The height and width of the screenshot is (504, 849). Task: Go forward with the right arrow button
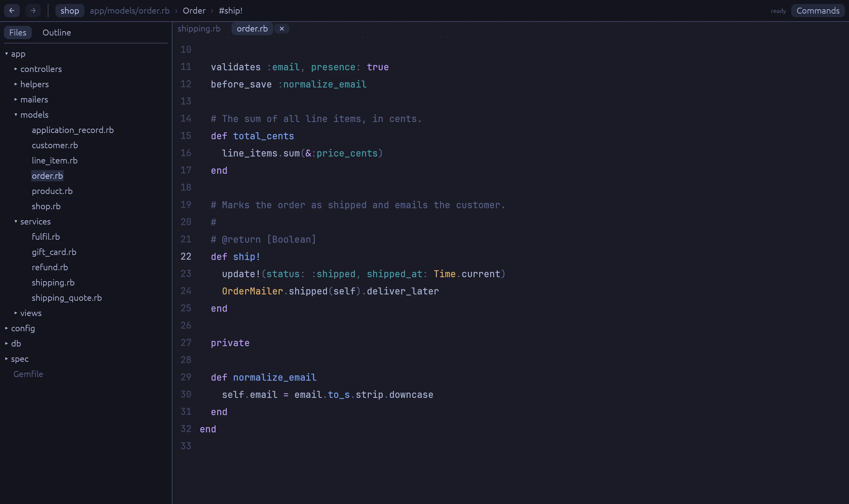click(33, 11)
